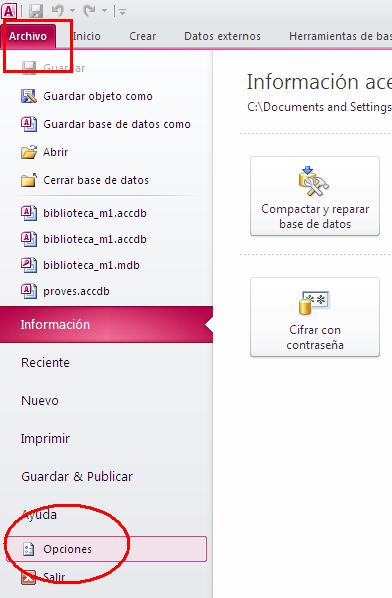Open the Undo dropdown arrow
Viewport: 392px width, 598px height.
(x=72, y=11)
